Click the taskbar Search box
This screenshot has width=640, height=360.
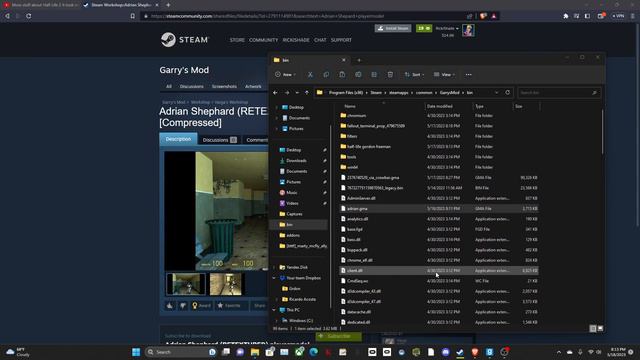pyautogui.click(x=181, y=352)
